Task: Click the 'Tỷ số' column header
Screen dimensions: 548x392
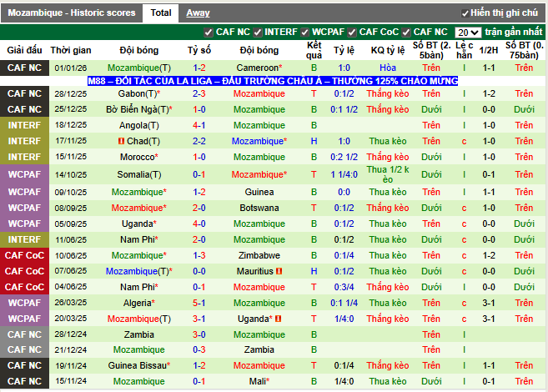Action: tap(199, 50)
